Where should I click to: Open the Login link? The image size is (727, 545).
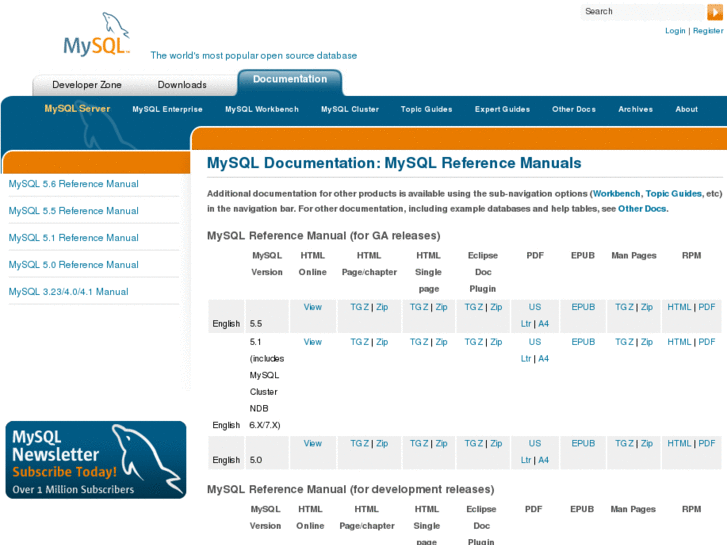coord(675,31)
